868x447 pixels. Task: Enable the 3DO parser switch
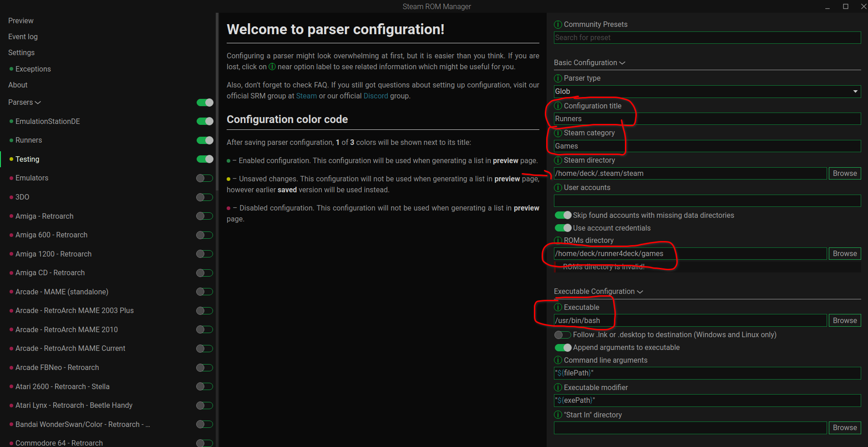[x=205, y=197]
